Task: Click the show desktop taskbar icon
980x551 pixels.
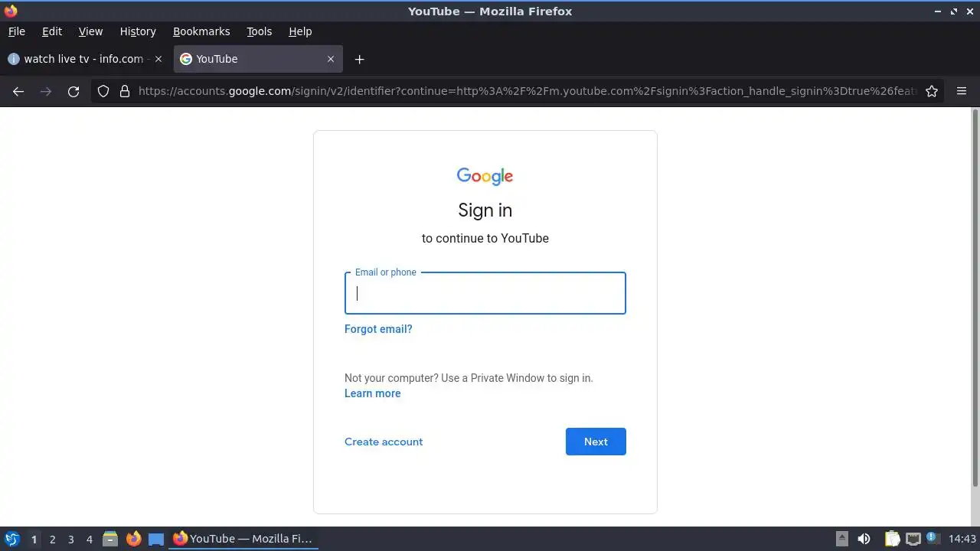Action: (x=156, y=539)
